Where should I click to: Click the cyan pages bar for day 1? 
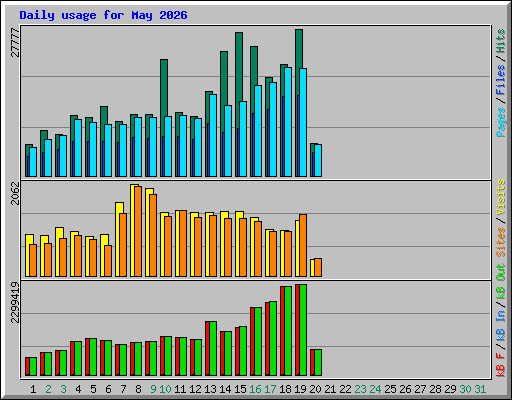[x=33, y=162]
